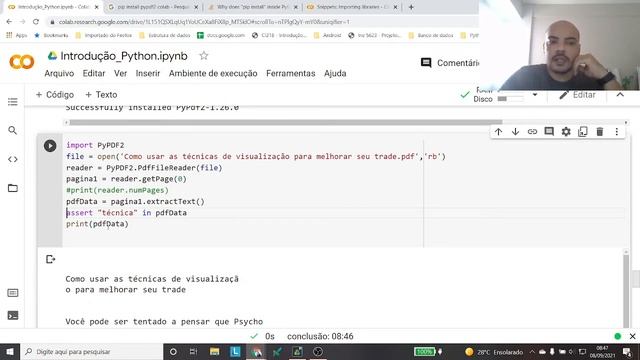Image resolution: width=640 pixels, height=360 pixels.
Task: Open the OBS icon on the taskbar
Action: 318,351
